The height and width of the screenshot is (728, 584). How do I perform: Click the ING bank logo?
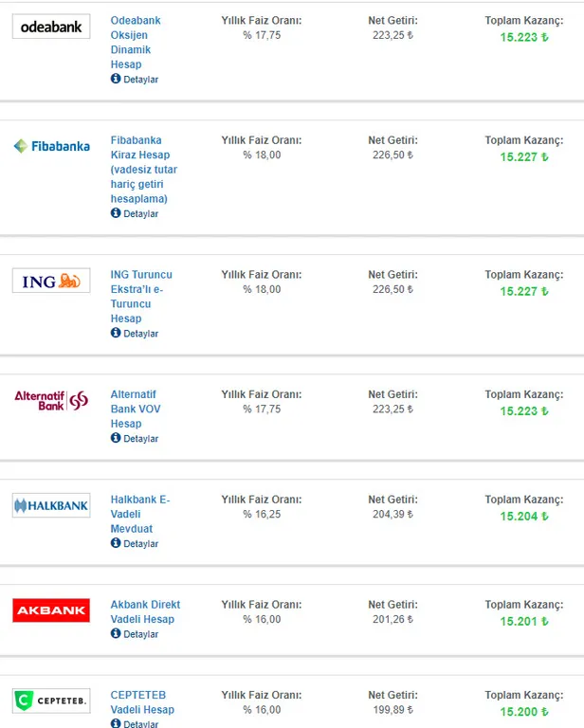[51, 281]
